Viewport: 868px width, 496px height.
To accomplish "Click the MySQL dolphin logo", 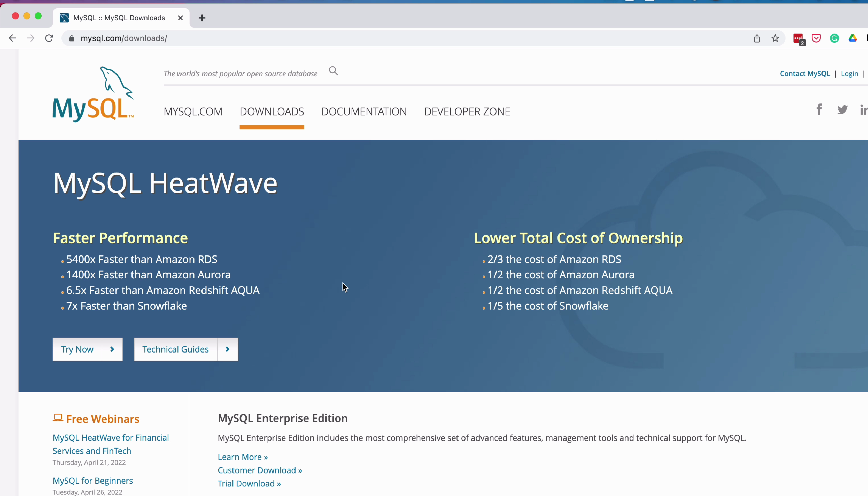I will pyautogui.click(x=93, y=94).
